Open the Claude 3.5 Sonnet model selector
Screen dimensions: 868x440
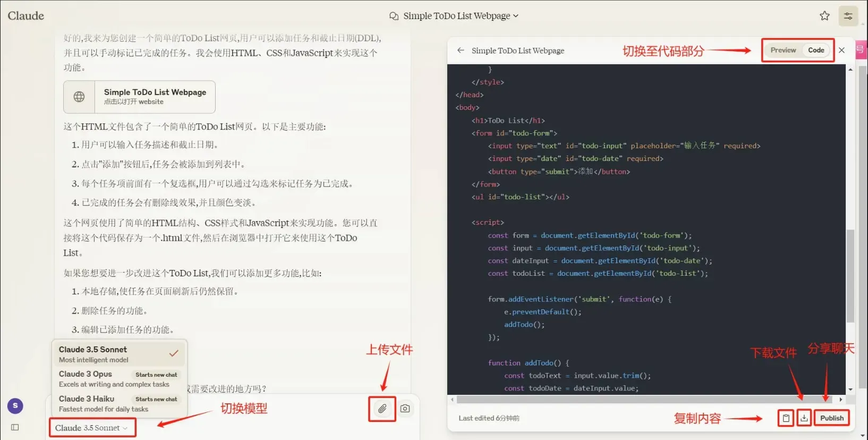coord(92,428)
